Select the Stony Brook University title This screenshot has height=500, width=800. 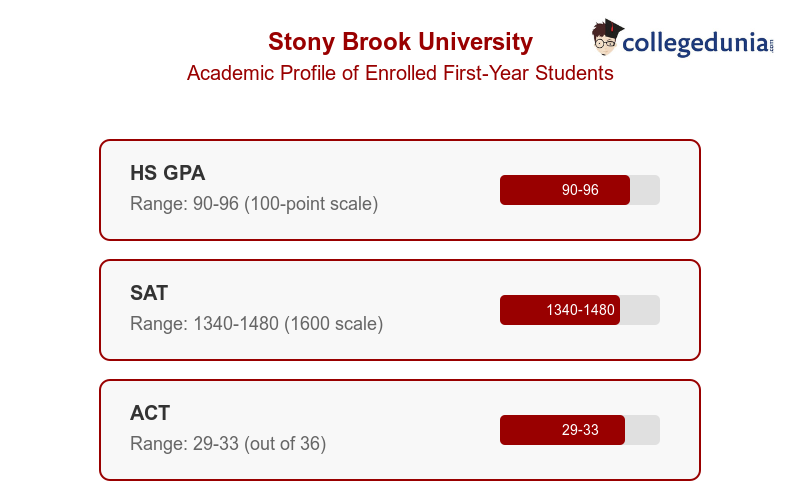(400, 42)
